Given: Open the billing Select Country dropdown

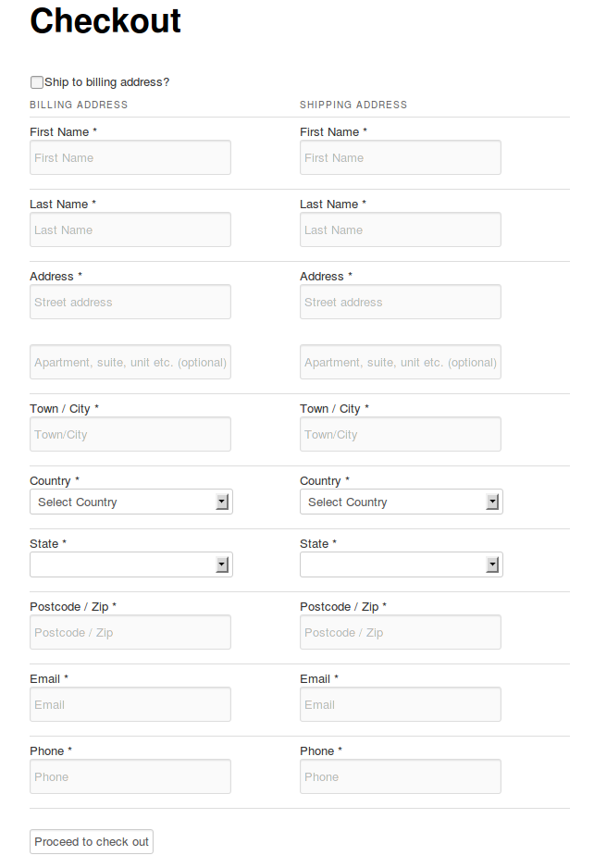Looking at the screenshot, I should (130, 502).
